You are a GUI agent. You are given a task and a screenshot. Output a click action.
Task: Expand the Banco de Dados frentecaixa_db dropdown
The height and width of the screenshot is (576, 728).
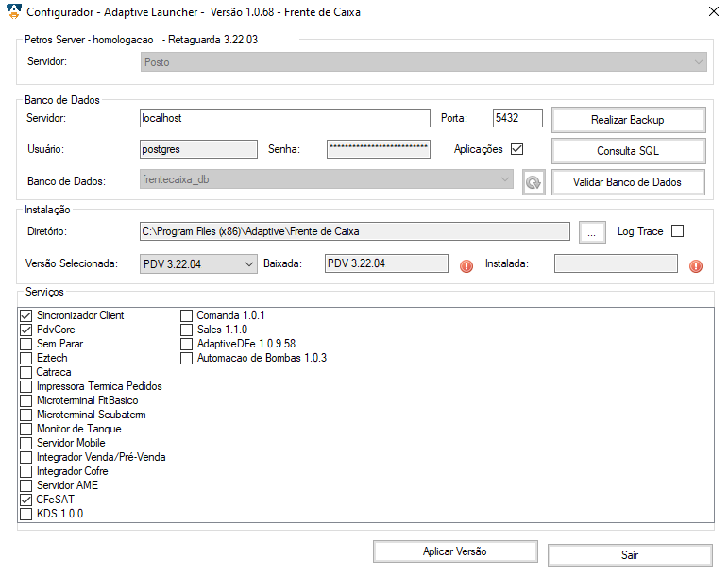(327, 179)
